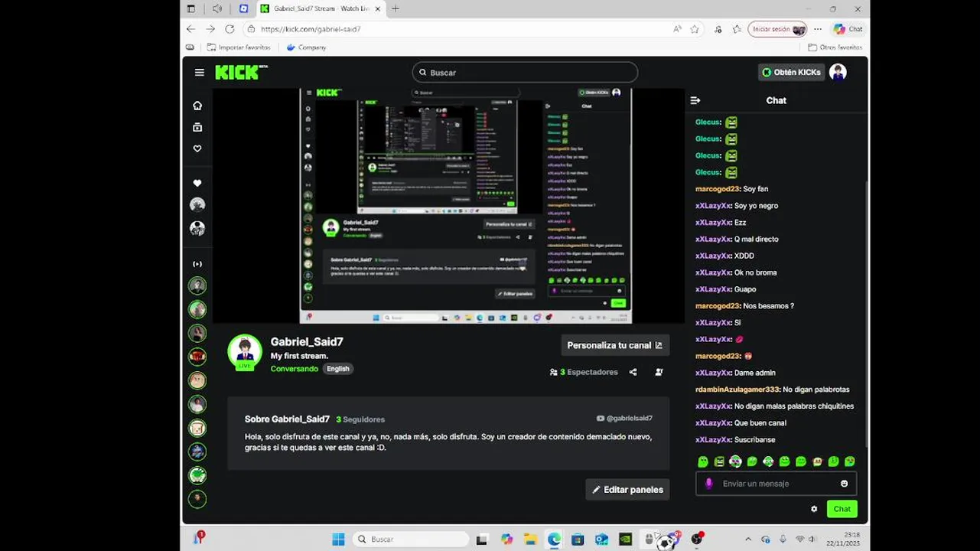This screenshot has height=551, width=980.
Task: Open chat settings gear icon
Action: [x=814, y=509]
